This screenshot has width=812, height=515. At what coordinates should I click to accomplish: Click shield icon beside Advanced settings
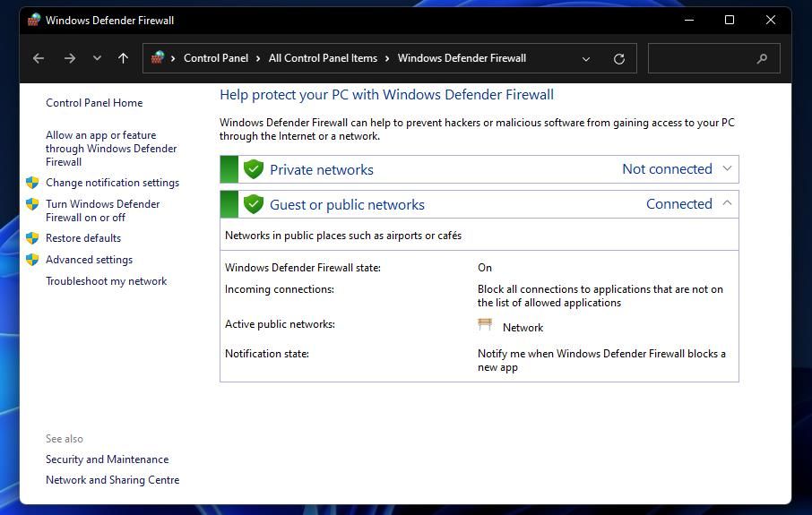[32, 260]
